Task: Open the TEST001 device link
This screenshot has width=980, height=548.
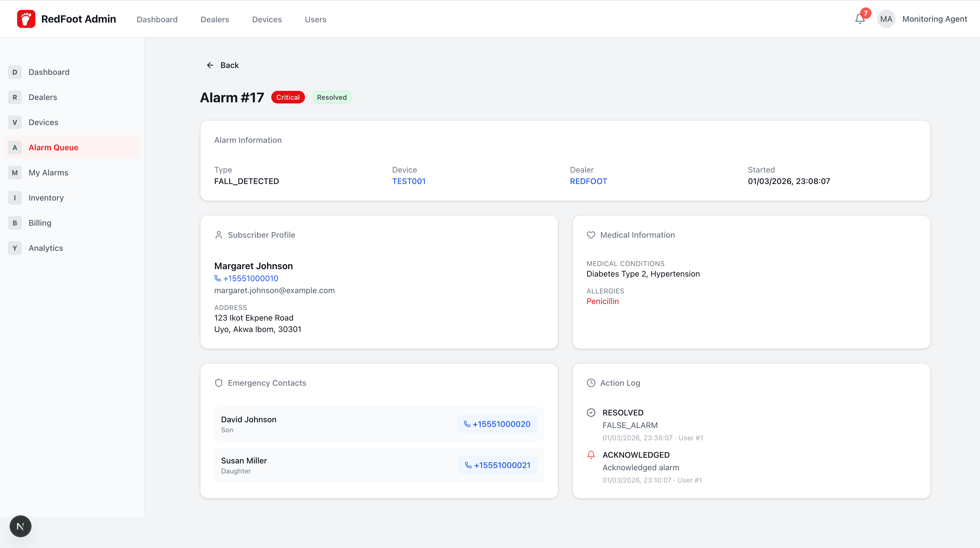Action: tap(409, 181)
